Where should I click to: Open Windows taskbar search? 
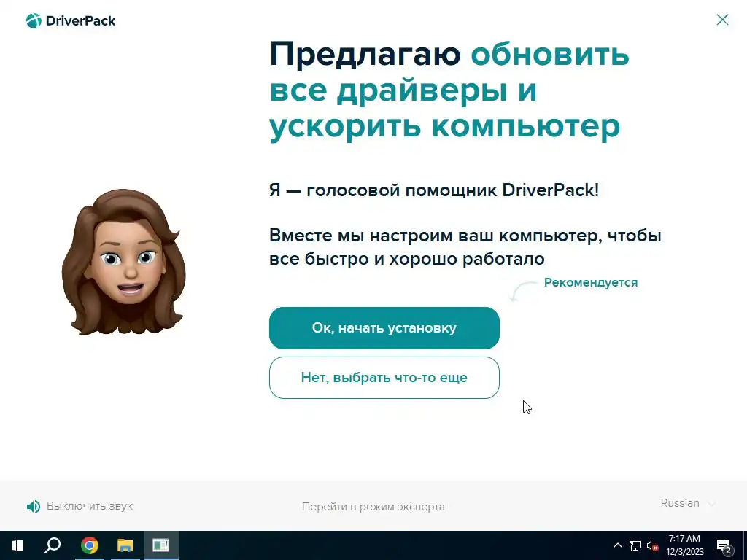tap(53, 545)
